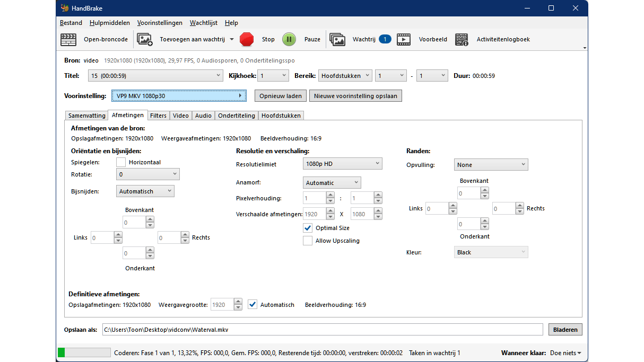The height and width of the screenshot is (362, 644).
Task: Click the Weergavegrootte 1920 stepper
Action: coord(238,305)
